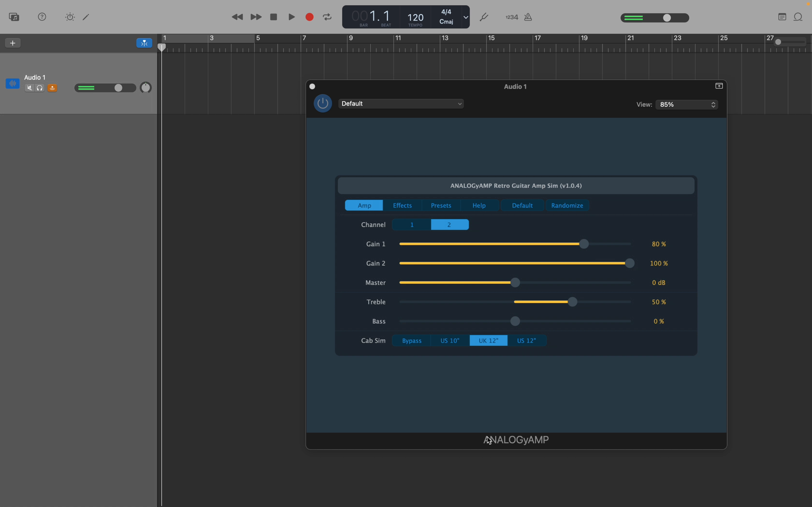Mute the Audio 1 track
This screenshot has width=812, height=507.
coord(29,88)
